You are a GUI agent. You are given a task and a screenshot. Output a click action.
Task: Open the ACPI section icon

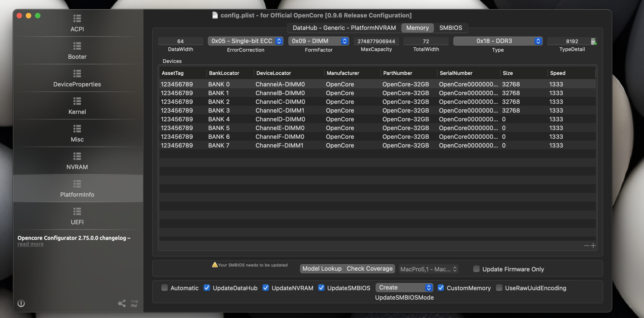pyautogui.click(x=77, y=18)
